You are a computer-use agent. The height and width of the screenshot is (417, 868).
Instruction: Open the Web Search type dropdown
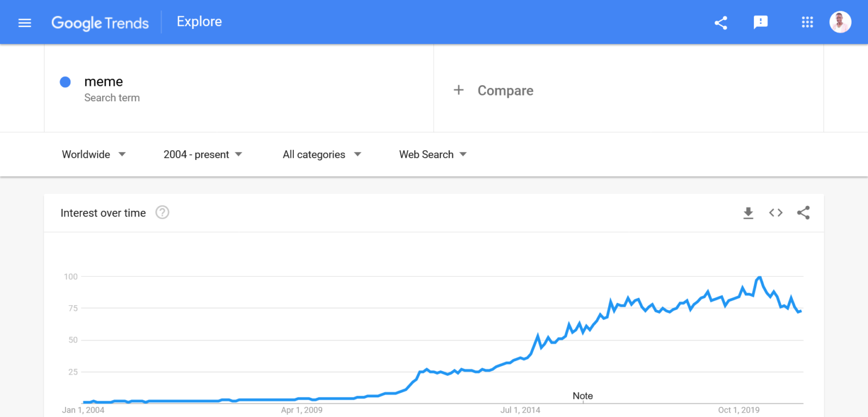(x=432, y=154)
